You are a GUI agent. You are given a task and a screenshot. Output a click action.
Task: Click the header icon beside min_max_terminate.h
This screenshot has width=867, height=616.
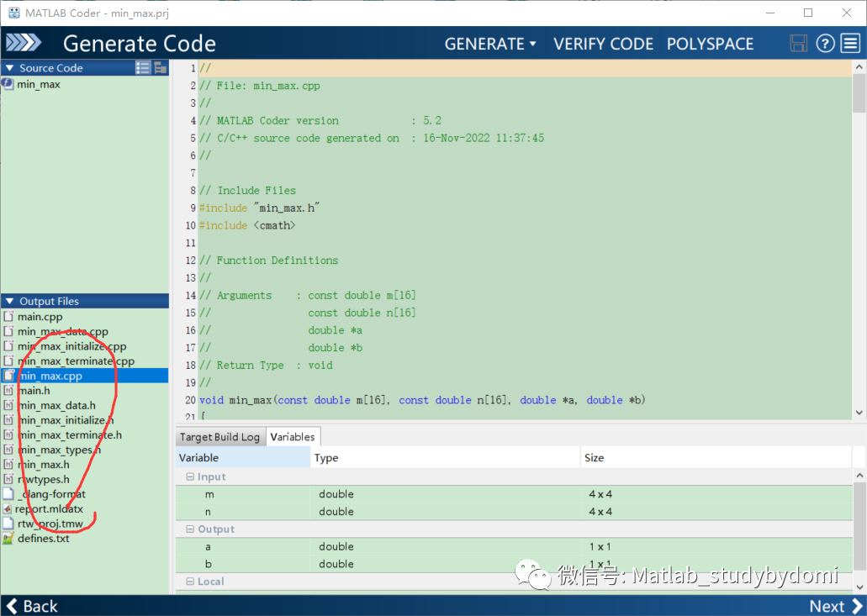click(8, 434)
